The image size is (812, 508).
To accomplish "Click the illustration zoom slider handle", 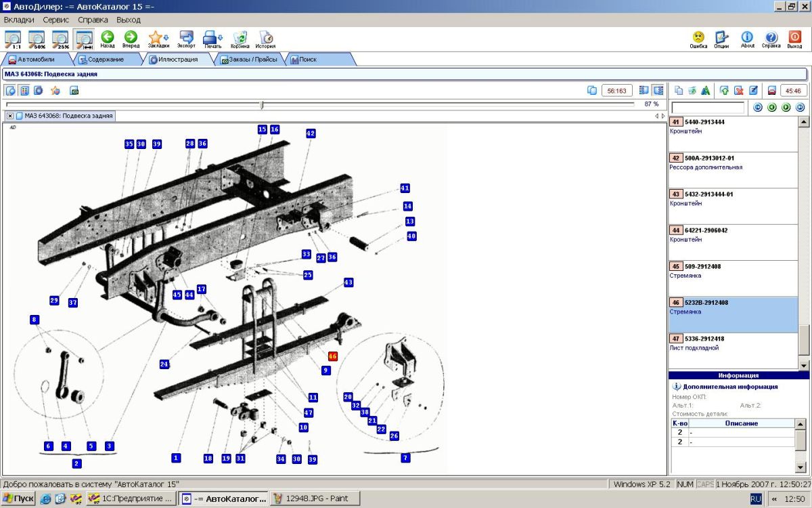I will (x=262, y=104).
